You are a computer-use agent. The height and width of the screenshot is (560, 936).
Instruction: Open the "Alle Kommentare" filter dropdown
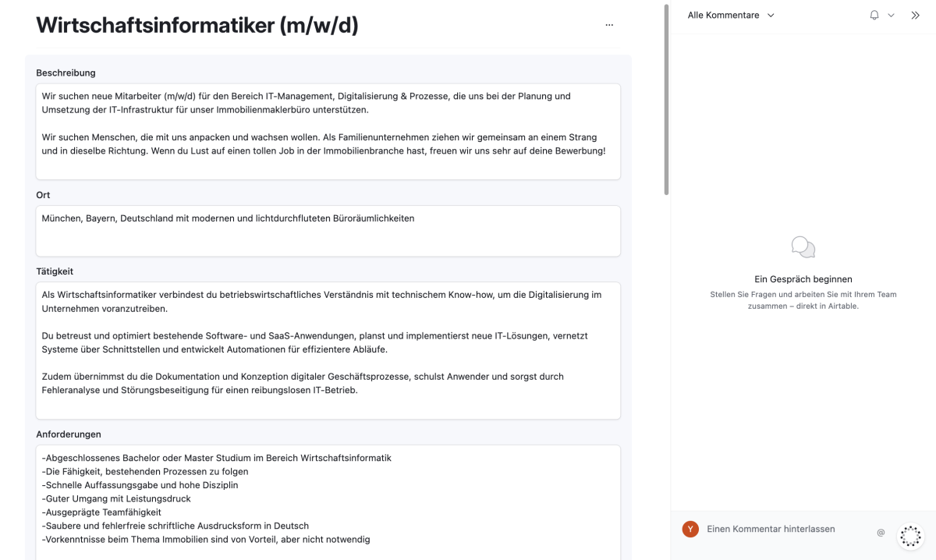pyautogui.click(x=725, y=15)
